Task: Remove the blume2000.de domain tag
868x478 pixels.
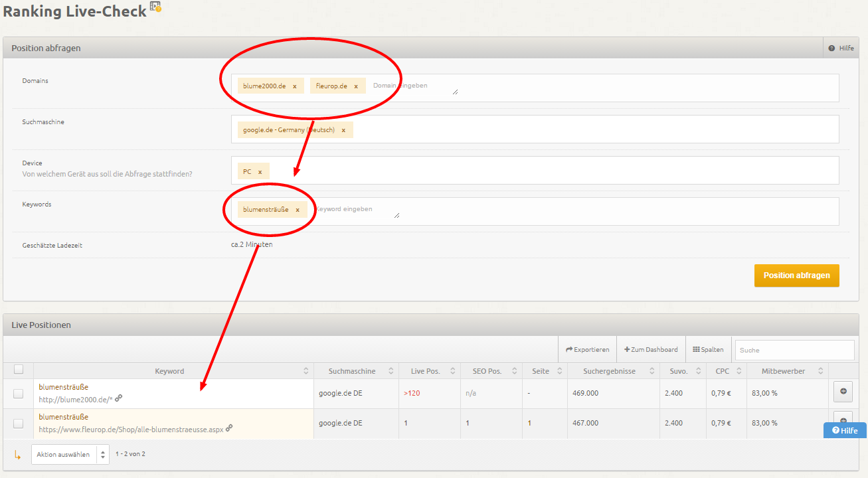Action: [x=295, y=86]
